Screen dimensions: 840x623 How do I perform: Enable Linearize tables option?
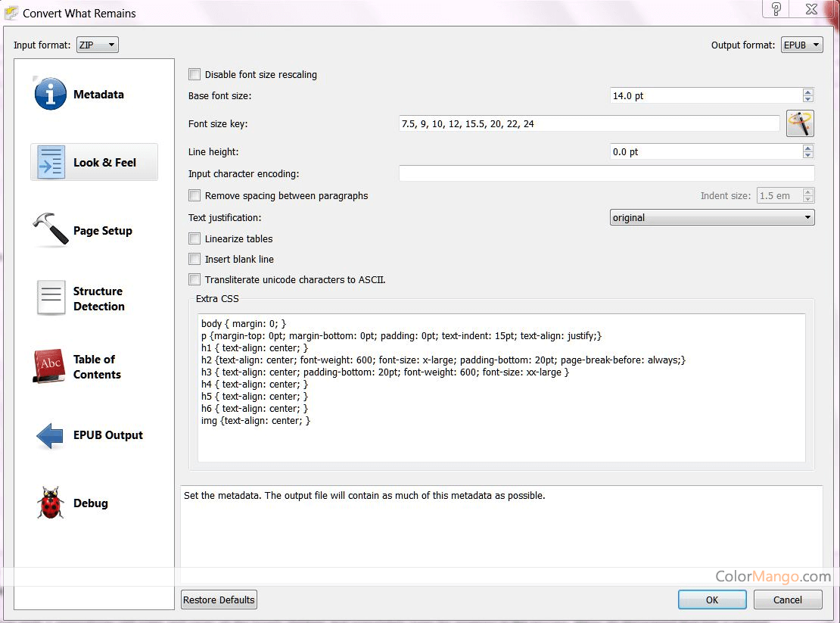pos(195,238)
